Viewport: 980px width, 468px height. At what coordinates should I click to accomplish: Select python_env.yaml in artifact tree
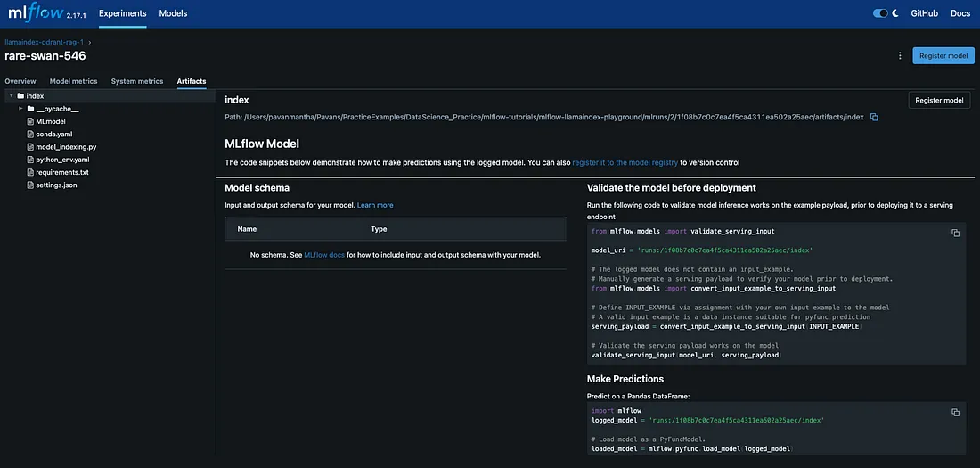point(63,160)
